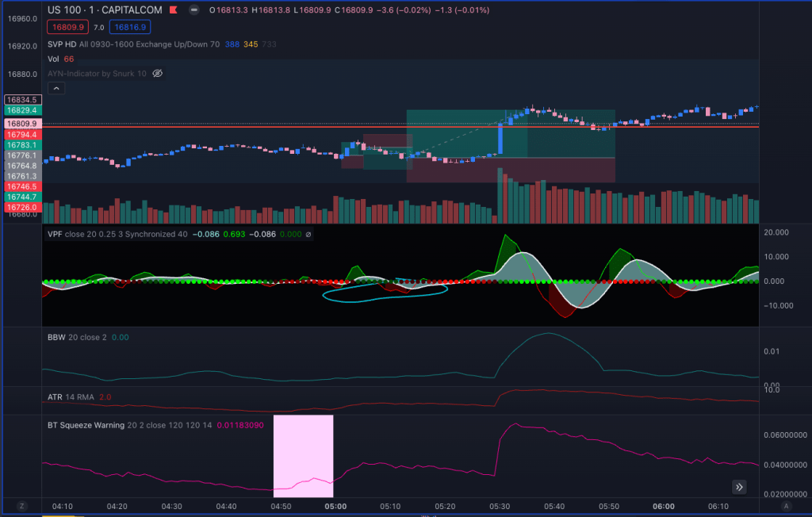Select the BBW indicator legend
812x517 pixels.
(56, 337)
